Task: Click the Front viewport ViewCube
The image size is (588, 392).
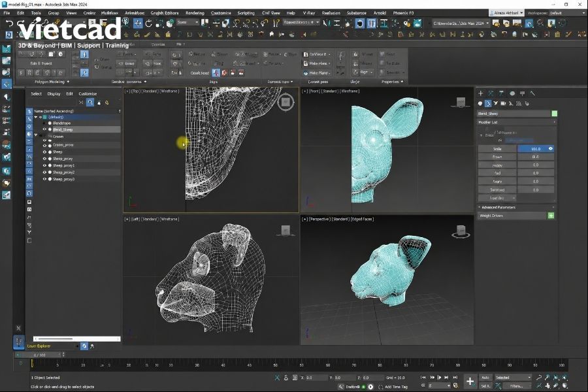Action: (x=461, y=102)
